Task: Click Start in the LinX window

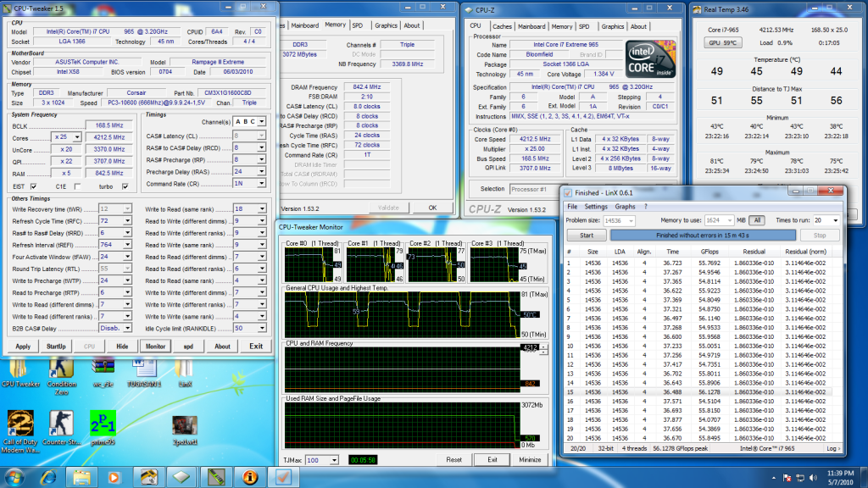Action: point(587,236)
